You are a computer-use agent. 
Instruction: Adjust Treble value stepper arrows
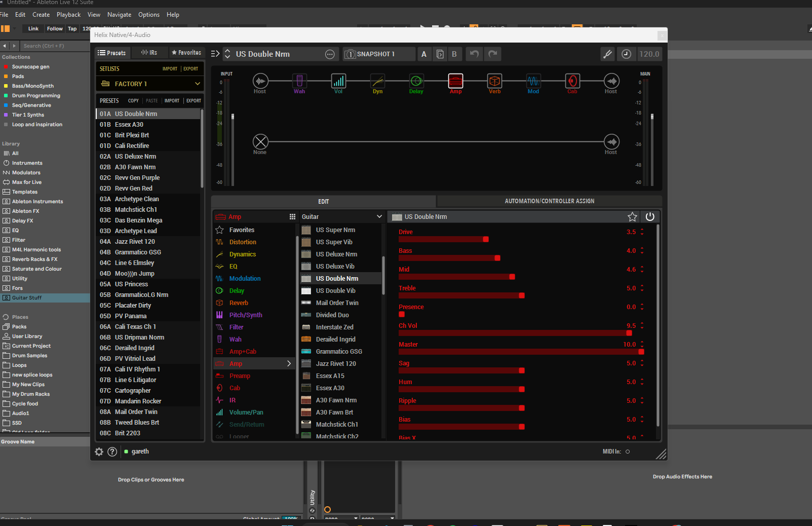tap(642, 288)
